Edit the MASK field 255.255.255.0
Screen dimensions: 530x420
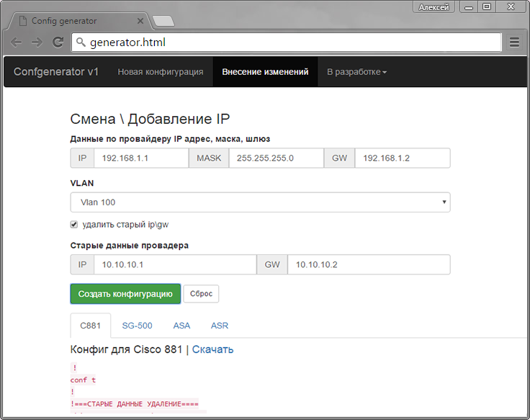[276, 158]
